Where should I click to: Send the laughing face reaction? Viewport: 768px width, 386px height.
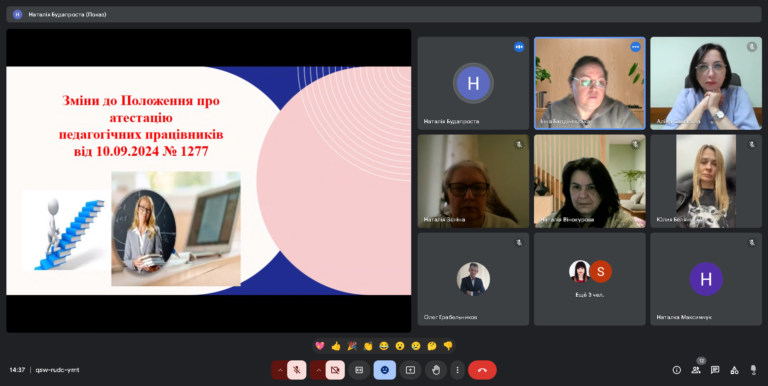pos(384,346)
